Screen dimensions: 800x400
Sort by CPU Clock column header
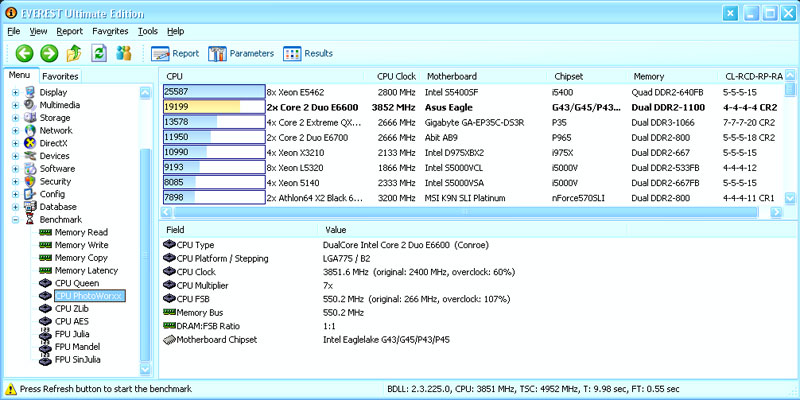point(396,77)
